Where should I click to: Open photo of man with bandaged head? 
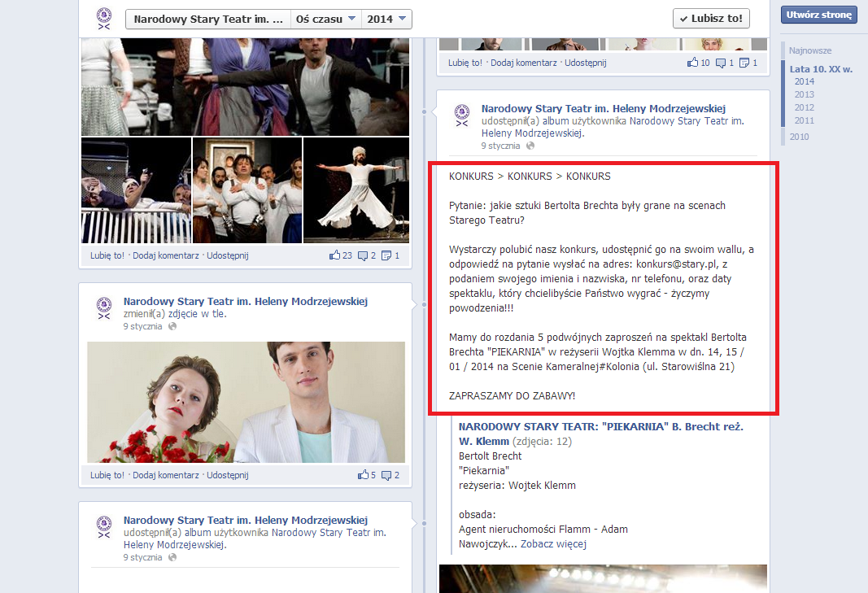[136, 190]
